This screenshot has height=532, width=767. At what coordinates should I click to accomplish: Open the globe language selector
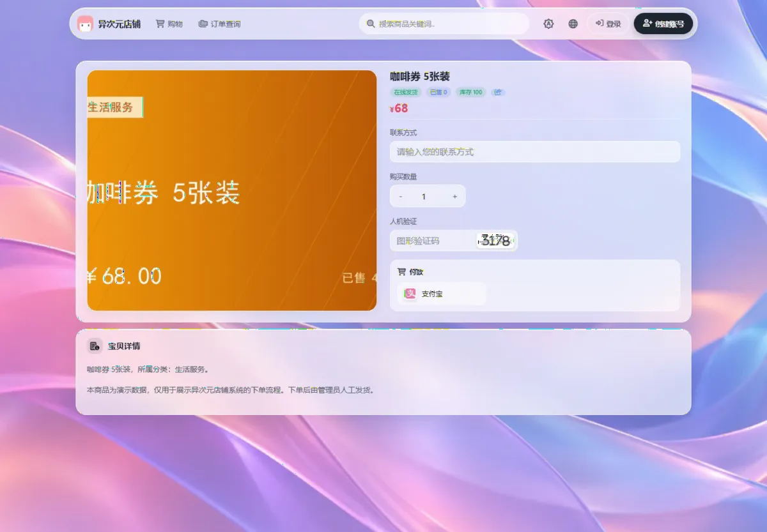pos(573,24)
